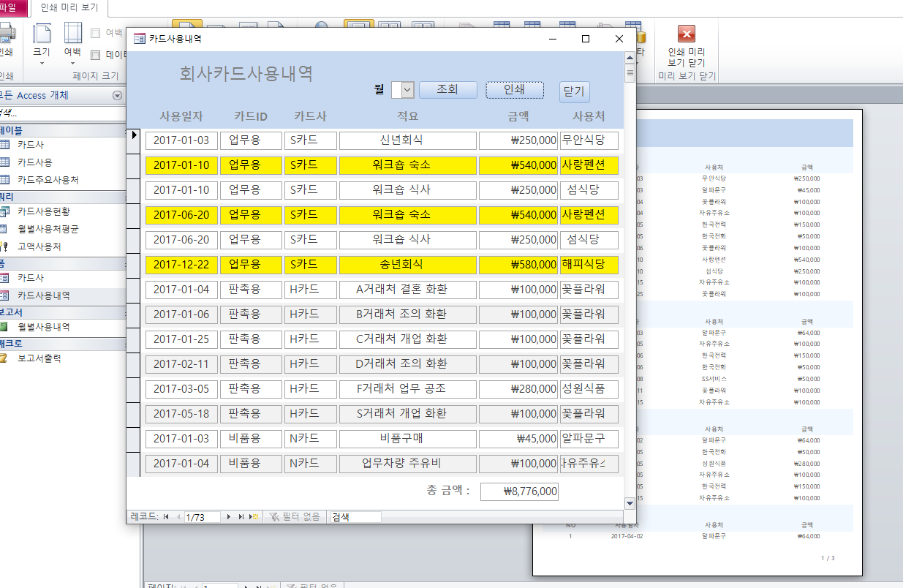Open the 파일 tab
The height and width of the screenshot is (588, 903).
pyautogui.click(x=11, y=8)
